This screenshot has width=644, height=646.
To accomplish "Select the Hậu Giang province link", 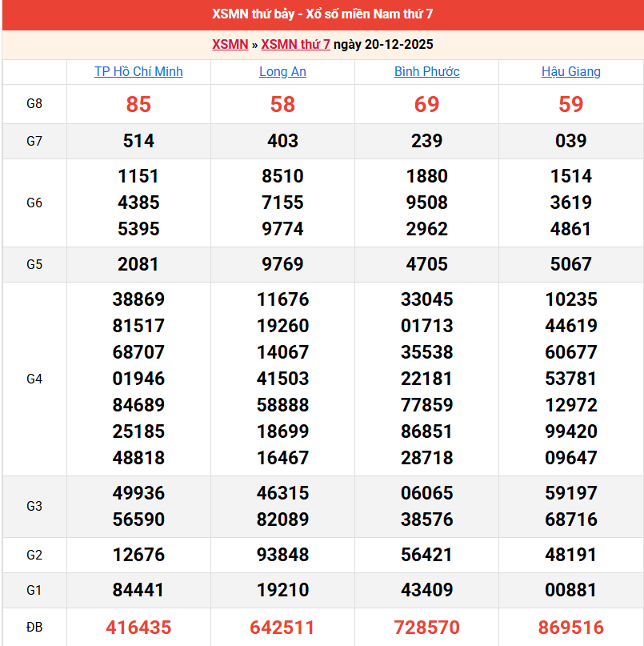I will (x=570, y=71).
